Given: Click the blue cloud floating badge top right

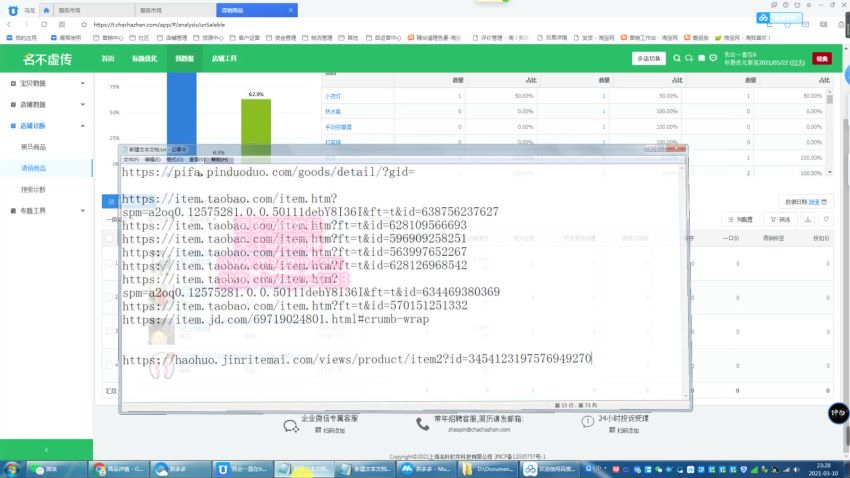Looking at the screenshot, I should coord(779,18).
